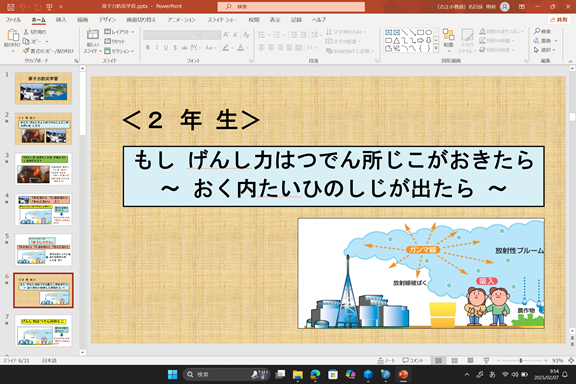Open the Layout (レイアウト) dropdown
The image size is (576, 384).
tap(119, 32)
